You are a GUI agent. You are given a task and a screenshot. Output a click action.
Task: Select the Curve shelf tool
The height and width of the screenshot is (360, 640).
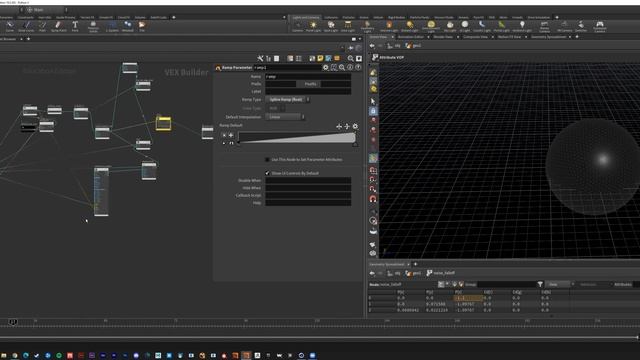pos(9,27)
